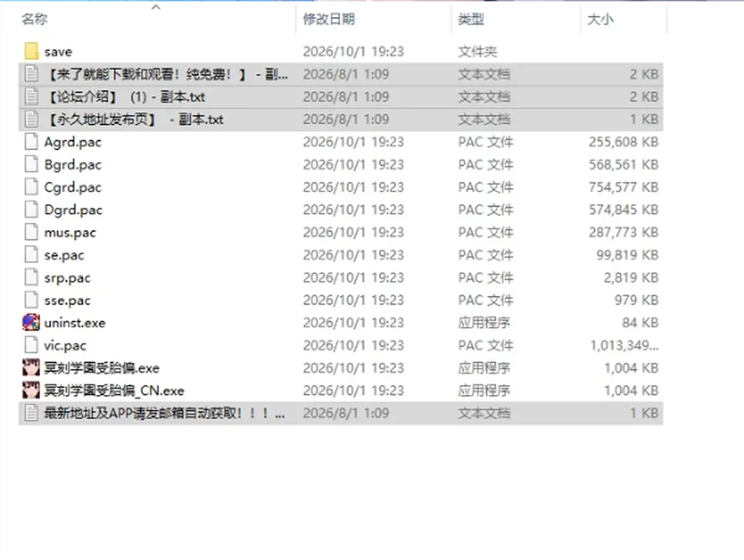Select the vic.pac file name
Screen dimensions: 744x560
65,345
